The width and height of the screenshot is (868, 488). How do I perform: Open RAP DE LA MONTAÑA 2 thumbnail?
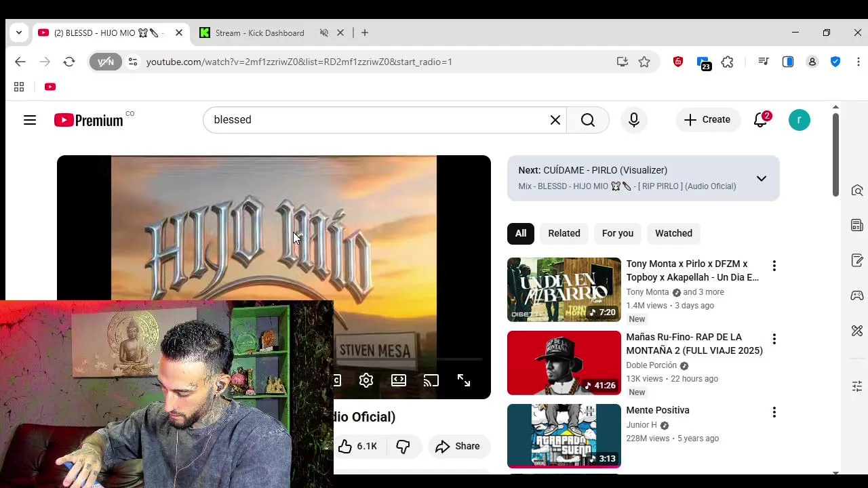pyautogui.click(x=564, y=363)
